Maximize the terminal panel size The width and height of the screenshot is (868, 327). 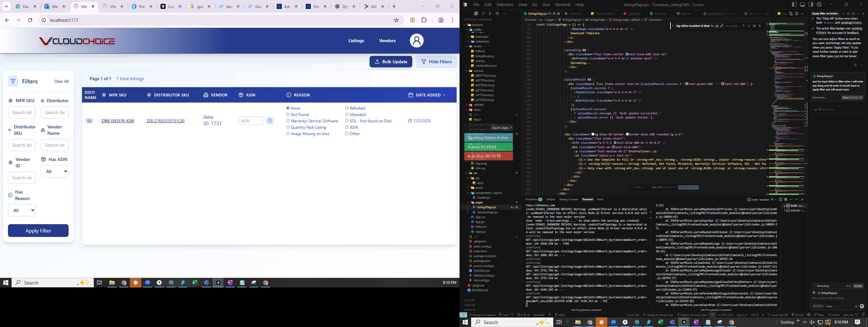[797, 199]
